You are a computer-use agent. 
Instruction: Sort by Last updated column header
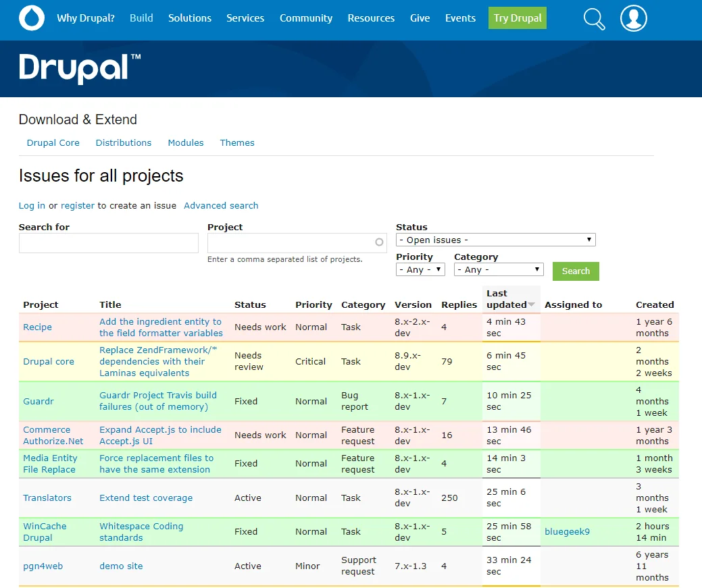pyautogui.click(x=507, y=299)
